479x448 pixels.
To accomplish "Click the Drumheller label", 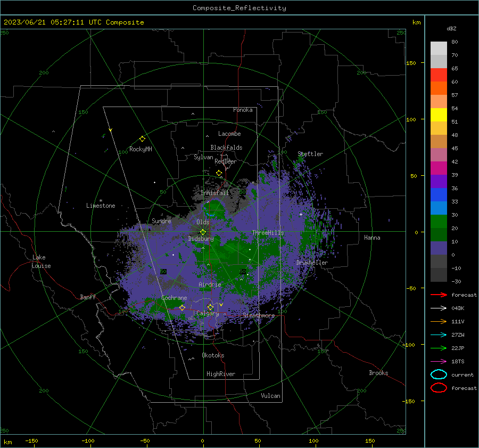I will click(312, 263).
